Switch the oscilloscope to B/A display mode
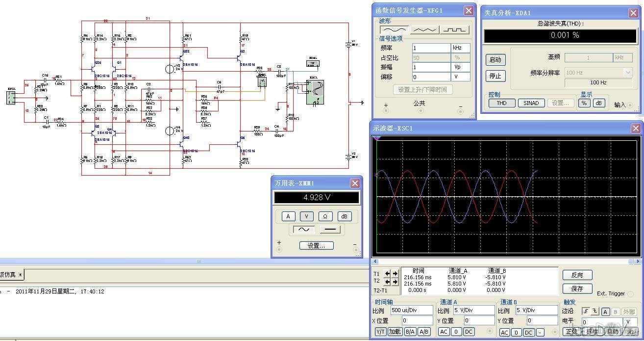The width and height of the screenshot is (644, 341). click(410, 332)
